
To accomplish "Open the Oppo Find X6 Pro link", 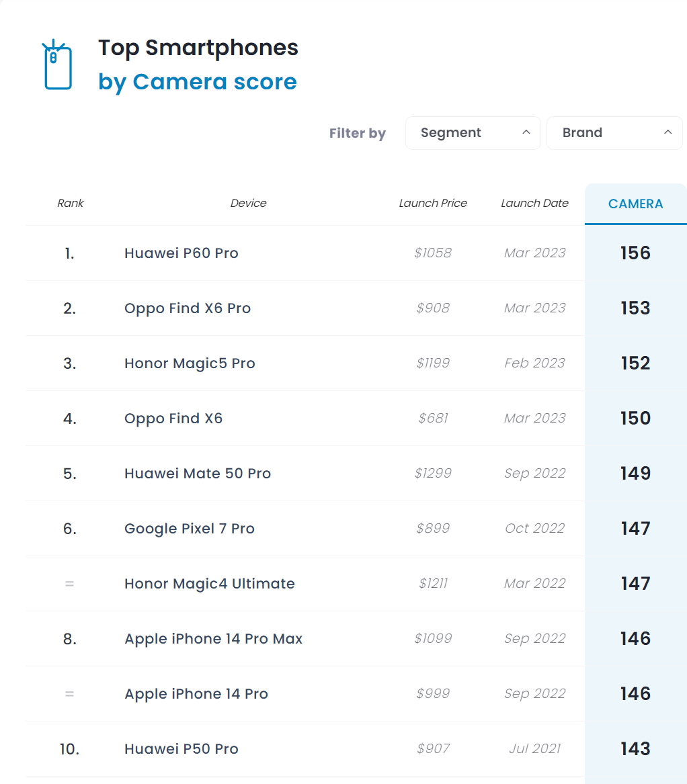I will (x=187, y=308).
